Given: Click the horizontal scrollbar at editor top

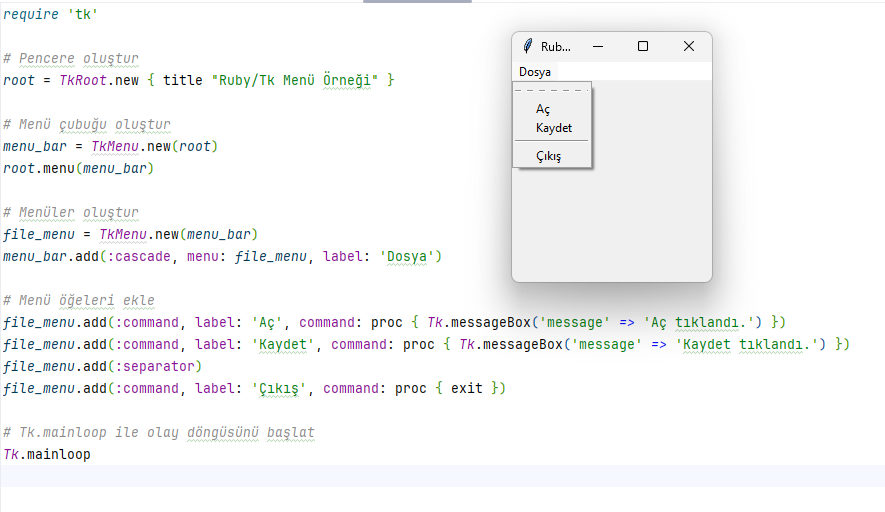Looking at the screenshot, I should [417, 2].
